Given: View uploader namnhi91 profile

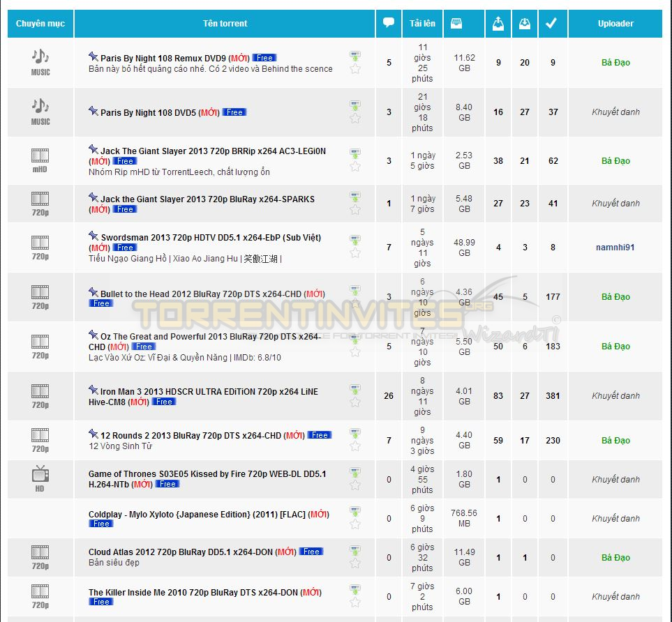Looking at the screenshot, I should click(615, 248).
